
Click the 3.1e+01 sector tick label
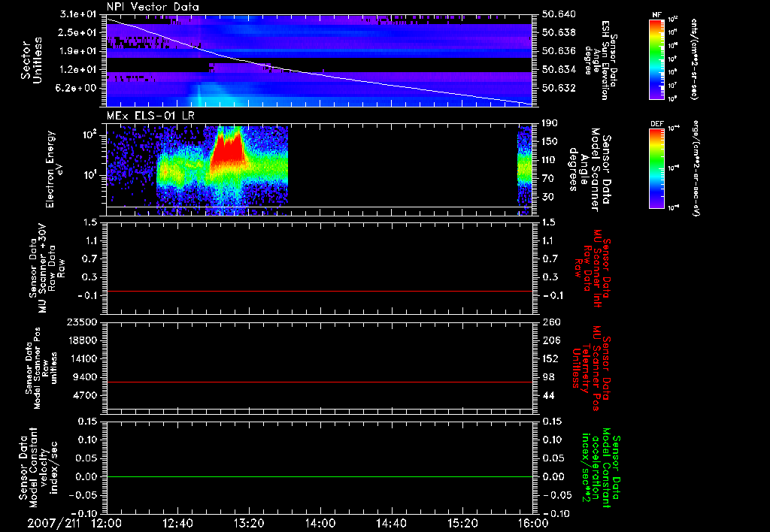tap(78, 14)
